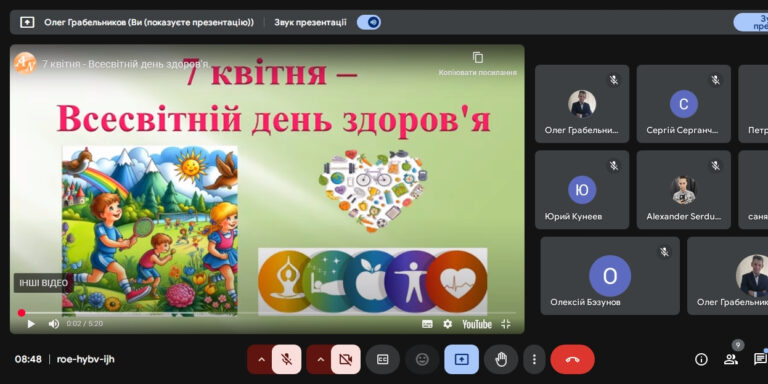
Task: Open the emoji reactions panel
Action: coord(422,360)
